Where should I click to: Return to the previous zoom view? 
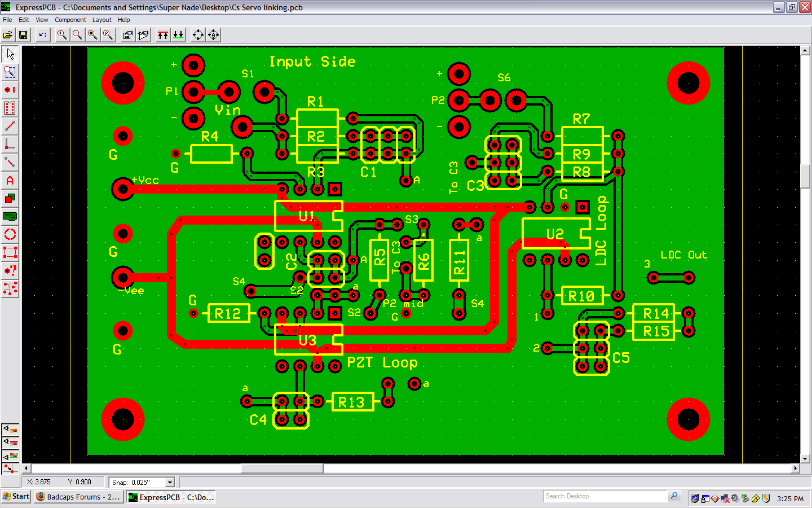click(108, 35)
